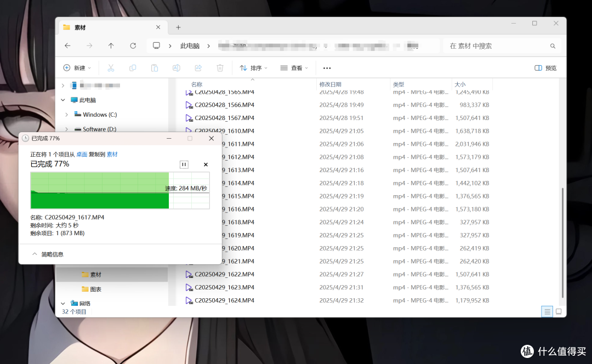
Task: Sort by the 修改日期 column header
Action: 331,84
